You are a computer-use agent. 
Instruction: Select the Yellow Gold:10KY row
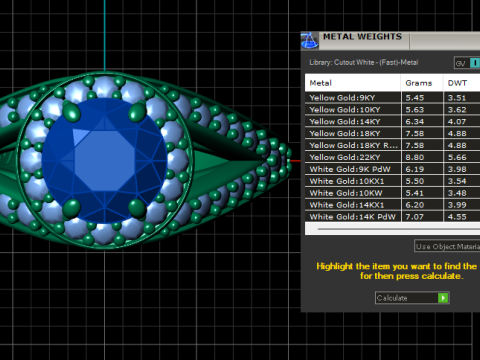392,110
